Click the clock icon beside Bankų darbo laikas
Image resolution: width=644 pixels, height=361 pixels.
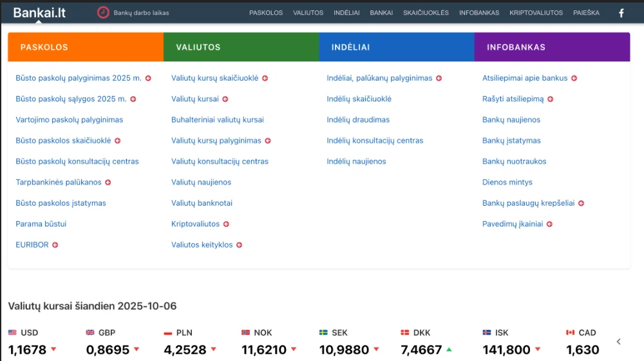tap(103, 12)
